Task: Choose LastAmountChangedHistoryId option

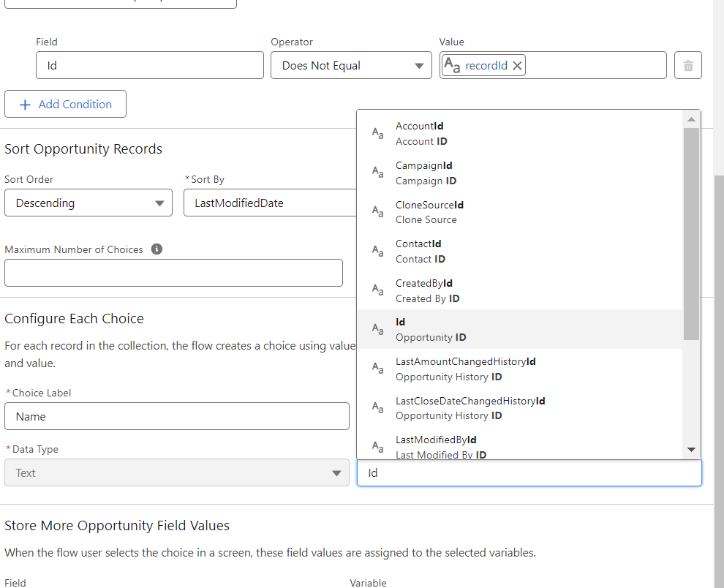Action: tap(520, 369)
